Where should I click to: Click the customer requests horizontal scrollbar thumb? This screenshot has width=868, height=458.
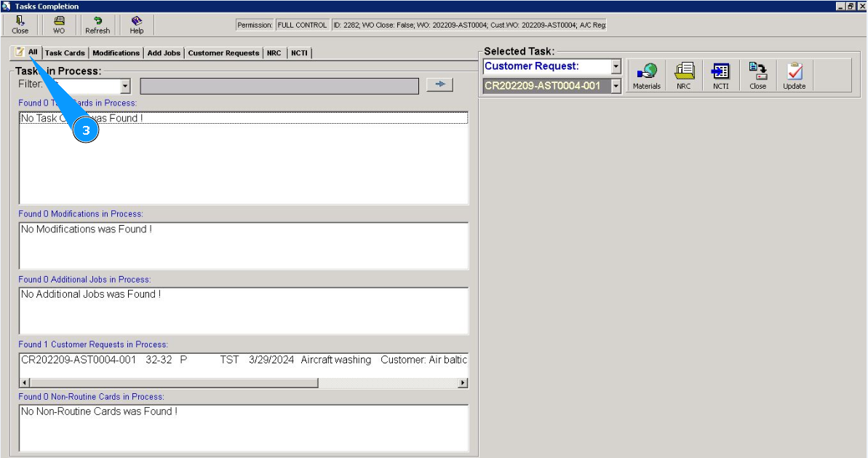coord(174,383)
